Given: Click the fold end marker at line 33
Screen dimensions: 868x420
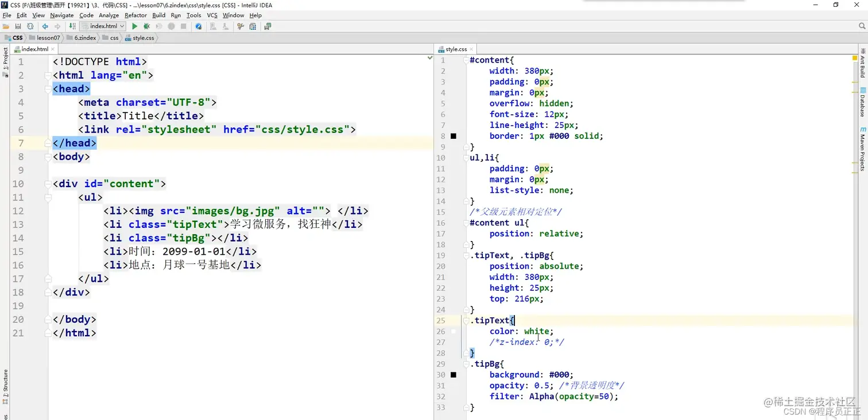Looking at the screenshot, I should 466,407.
